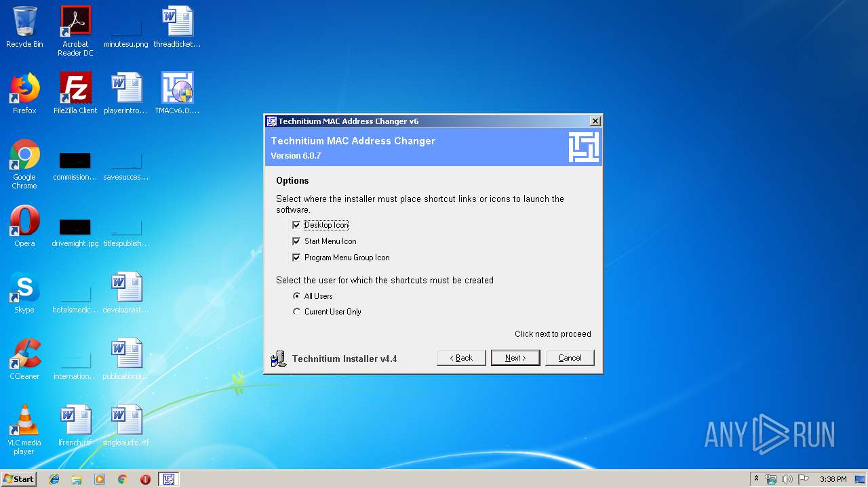868x488 pixels.
Task: Open the volume control in tray
Action: click(x=787, y=479)
